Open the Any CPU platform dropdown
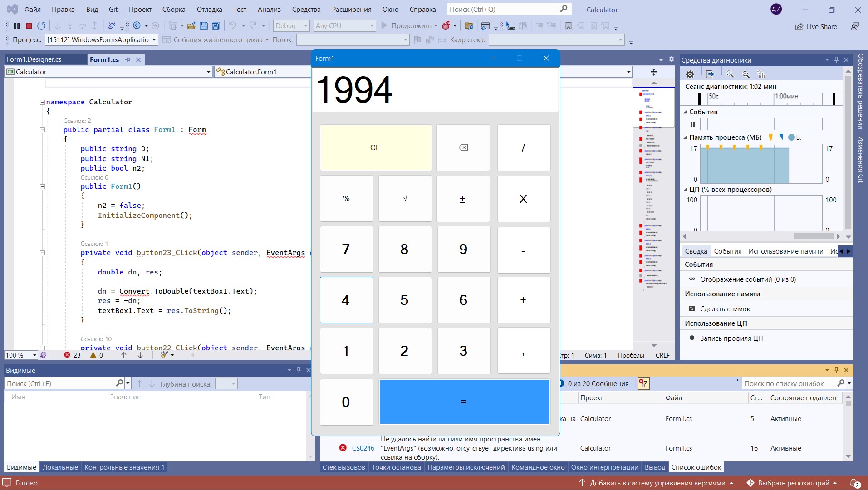Image resolution: width=868 pixels, height=490 pixels. [345, 26]
